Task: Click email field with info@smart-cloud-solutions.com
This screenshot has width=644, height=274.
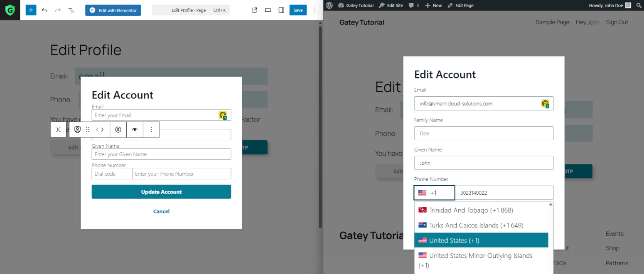Action: click(484, 103)
